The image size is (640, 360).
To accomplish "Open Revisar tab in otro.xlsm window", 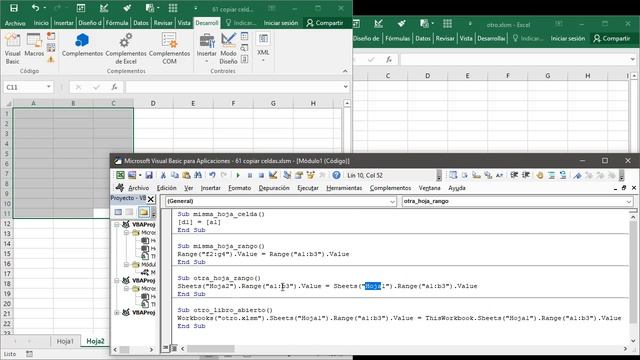I will [445, 38].
